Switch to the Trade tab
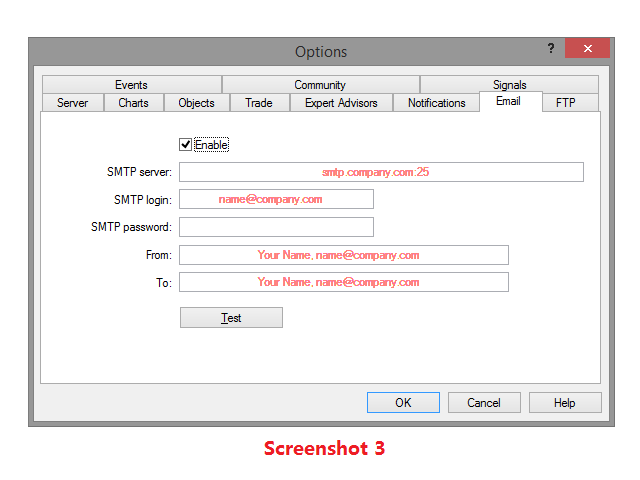Image resolution: width=640 pixels, height=480 pixels. (x=259, y=103)
